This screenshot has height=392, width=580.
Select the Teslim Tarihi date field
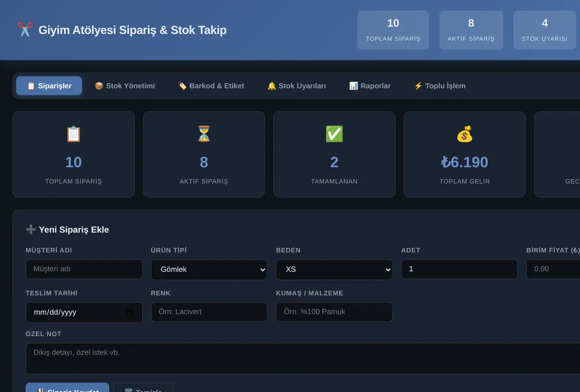84,312
